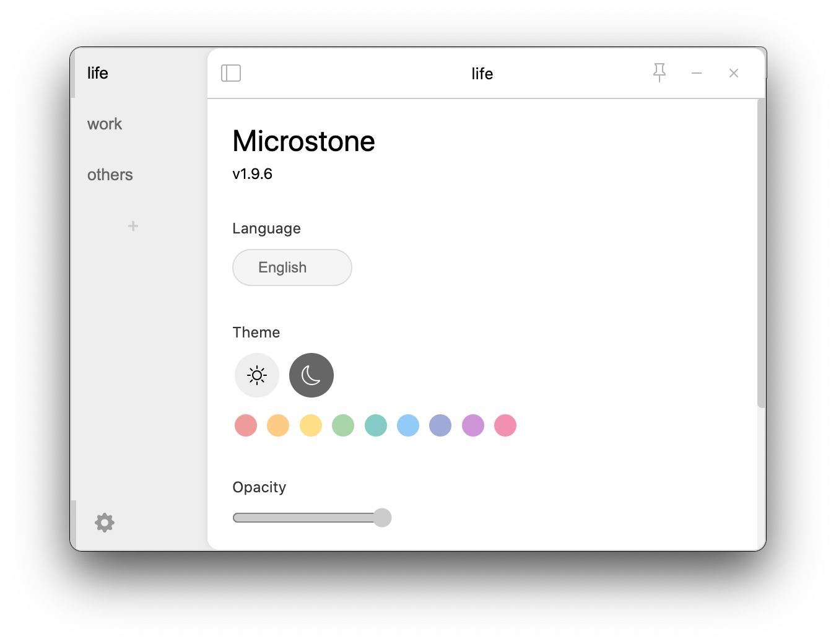Choose the teal theme color
The height and width of the screenshot is (644, 836).
pyautogui.click(x=376, y=425)
